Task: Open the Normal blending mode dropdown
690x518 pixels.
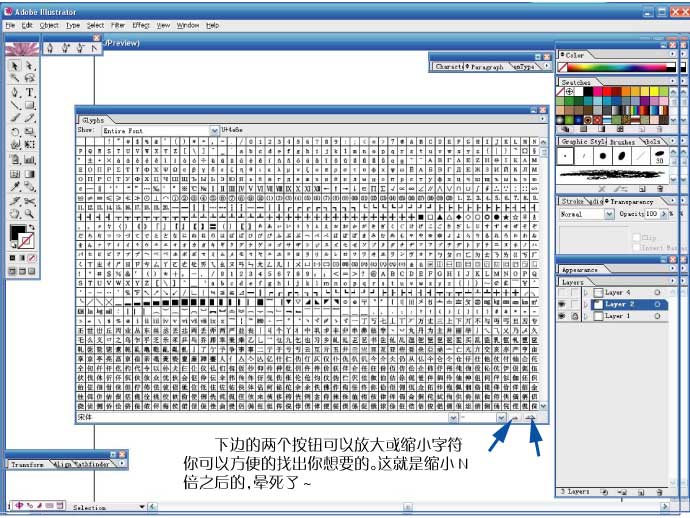Action: point(609,214)
